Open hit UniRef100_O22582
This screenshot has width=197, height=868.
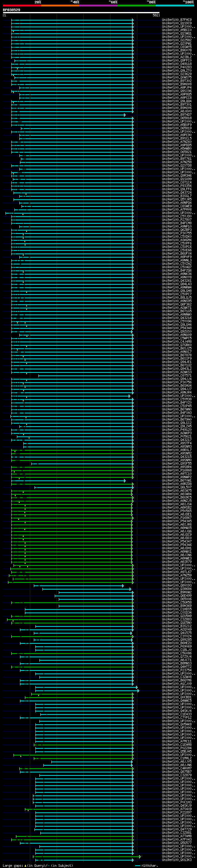tap(177, 40)
